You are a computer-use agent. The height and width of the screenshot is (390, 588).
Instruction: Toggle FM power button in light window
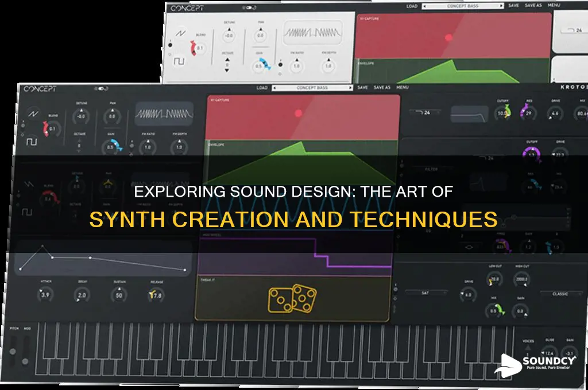click(280, 64)
